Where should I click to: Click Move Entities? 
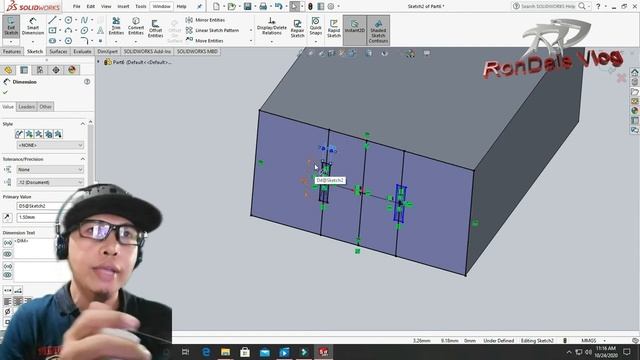point(204,40)
